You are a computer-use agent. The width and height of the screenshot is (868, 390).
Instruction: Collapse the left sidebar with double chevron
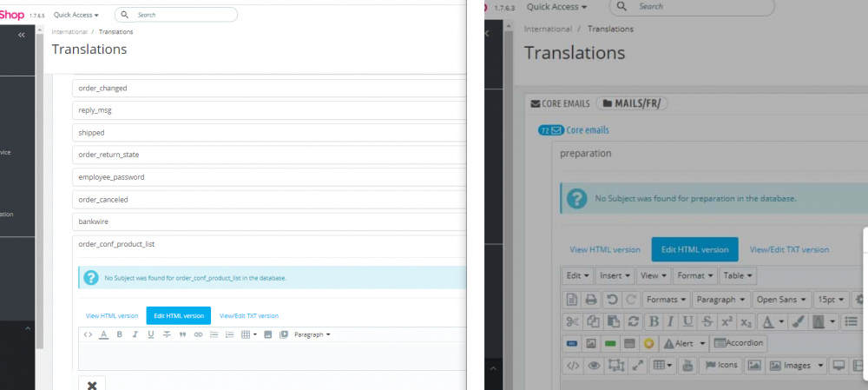point(22,35)
